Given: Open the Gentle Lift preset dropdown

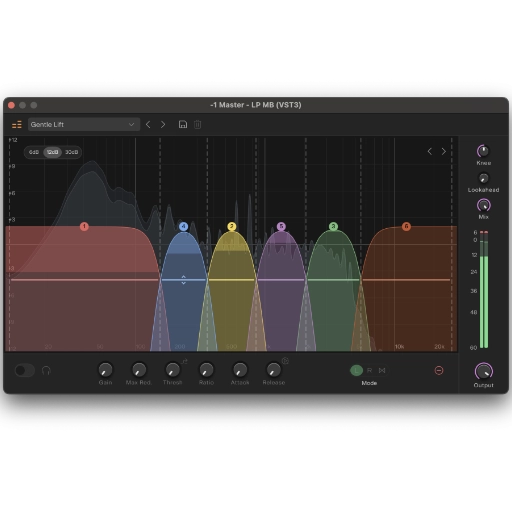Looking at the screenshot, I should pos(84,125).
